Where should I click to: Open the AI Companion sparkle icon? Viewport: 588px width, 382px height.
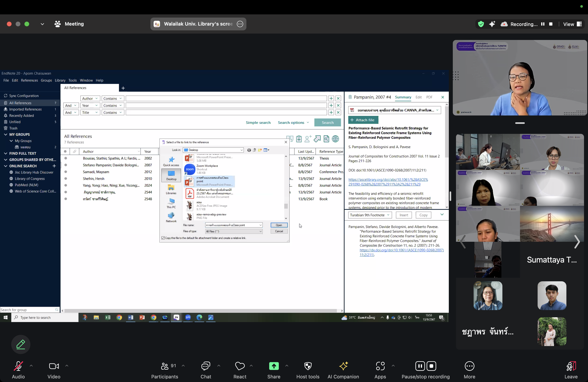tap(343, 366)
